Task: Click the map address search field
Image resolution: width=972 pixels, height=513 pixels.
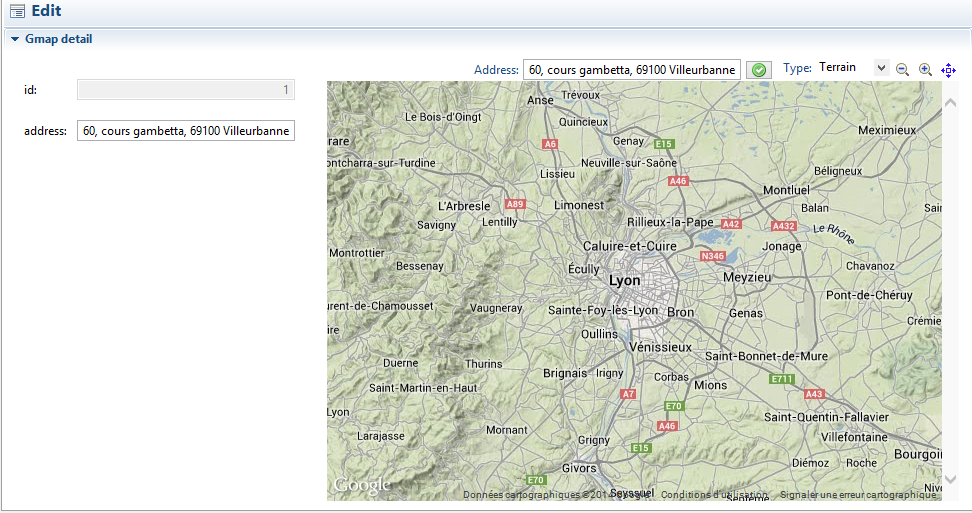Action: pyautogui.click(x=632, y=70)
